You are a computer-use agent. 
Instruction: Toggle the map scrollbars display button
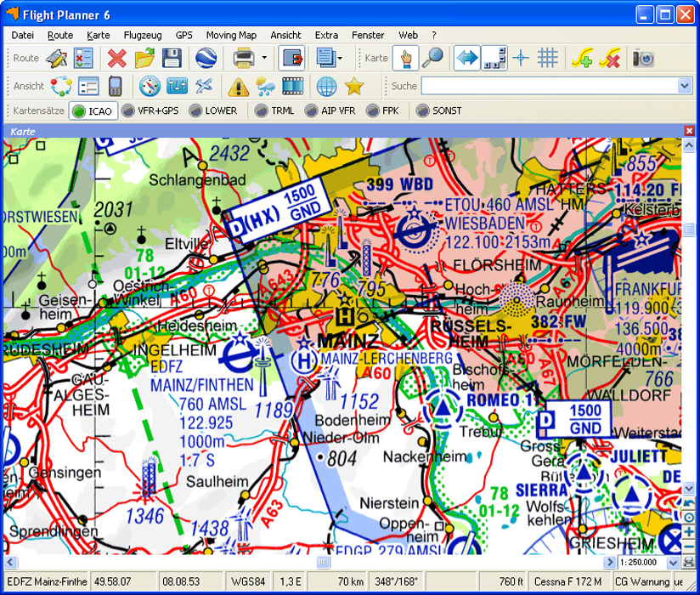494,58
